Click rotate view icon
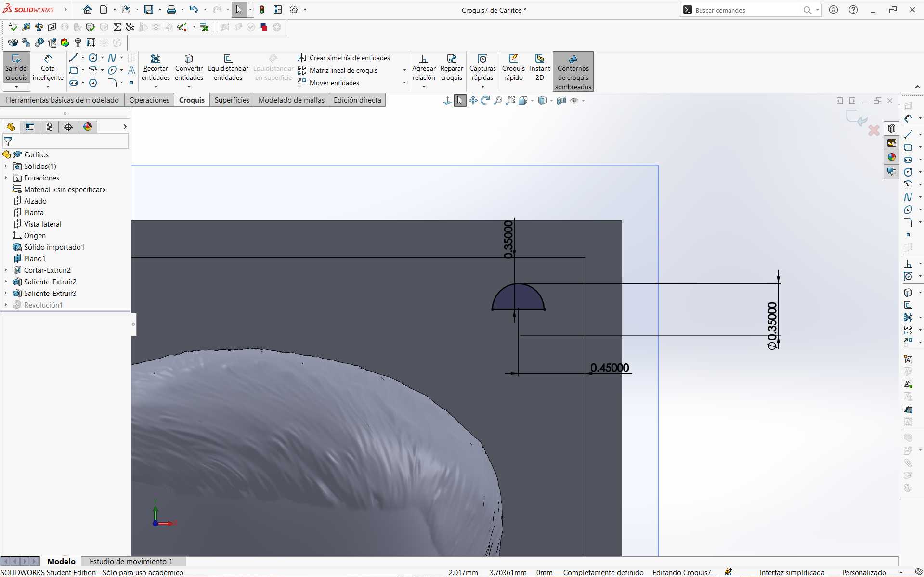The width and height of the screenshot is (924, 577). point(485,101)
